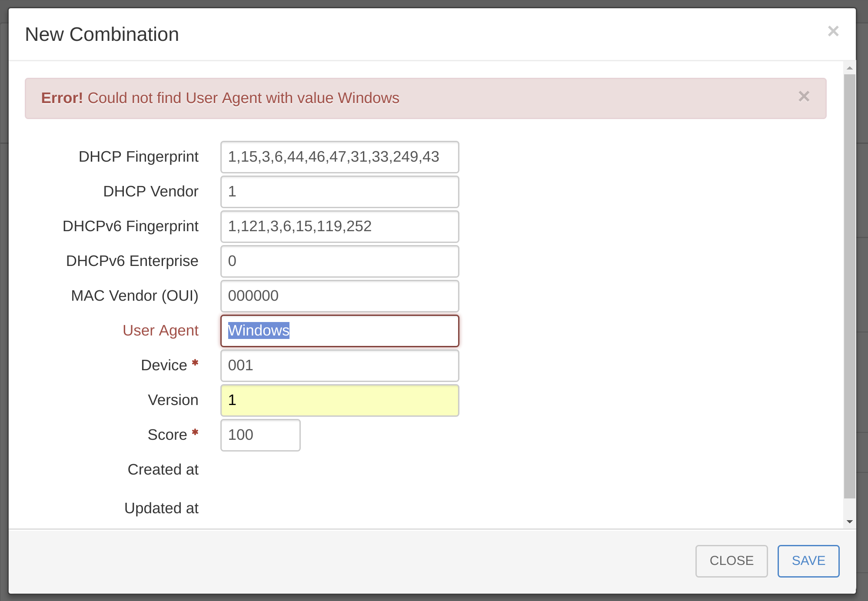This screenshot has height=601, width=868.
Task: Click the scrollbar up arrow
Action: pyautogui.click(x=849, y=68)
